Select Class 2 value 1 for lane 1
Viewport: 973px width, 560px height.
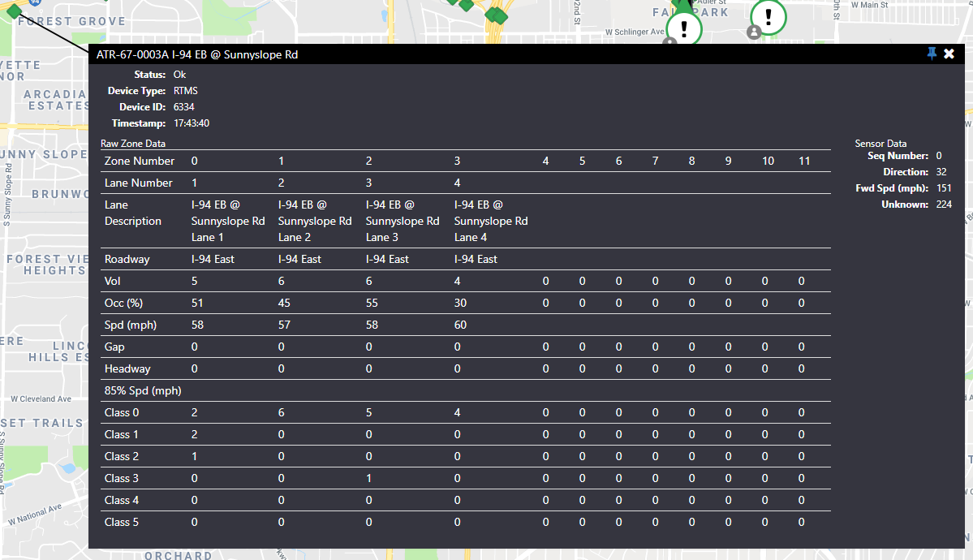pos(194,456)
